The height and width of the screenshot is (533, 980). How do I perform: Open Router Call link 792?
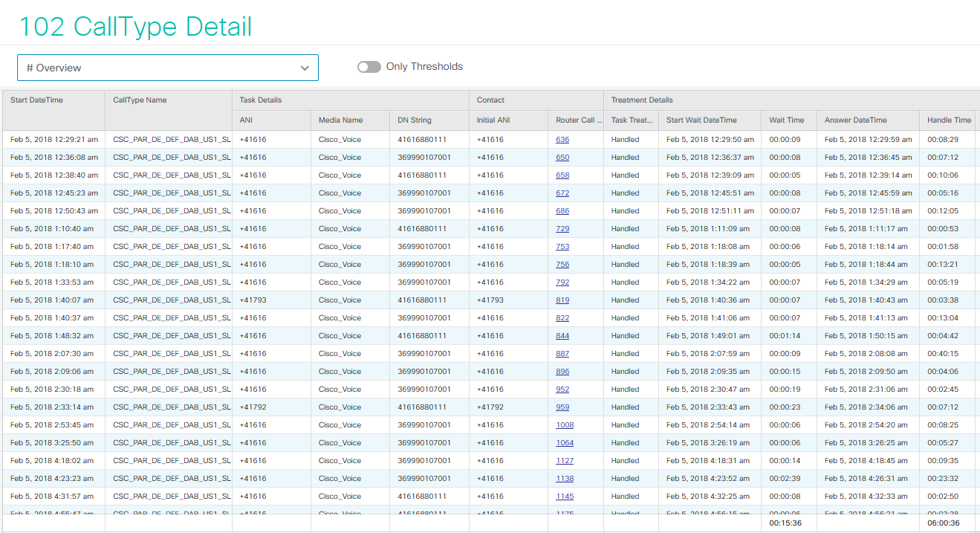562,282
